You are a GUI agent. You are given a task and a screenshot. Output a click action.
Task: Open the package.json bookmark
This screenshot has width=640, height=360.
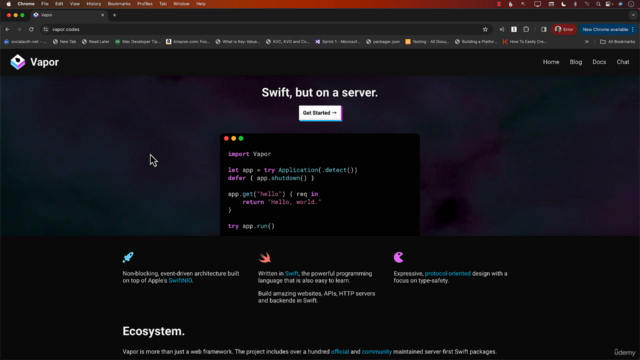point(383,42)
